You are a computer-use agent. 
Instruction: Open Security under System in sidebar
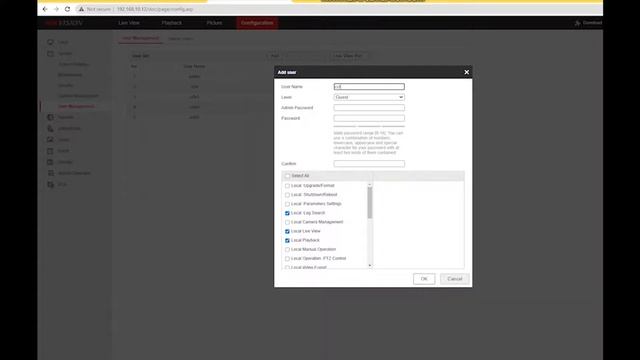pyautogui.click(x=66, y=85)
